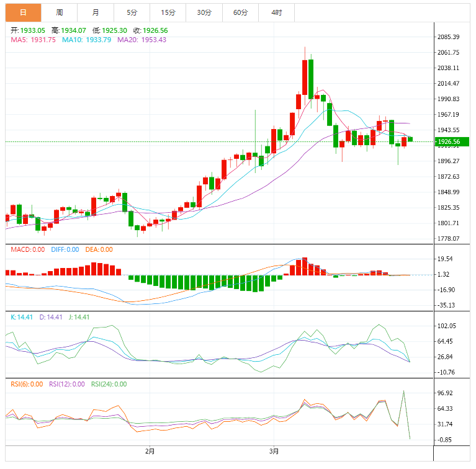This screenshot has height=469, width=476.
Task: Click the 3月 date axis label
Action: pyautogui.click(x=274, y=452)
